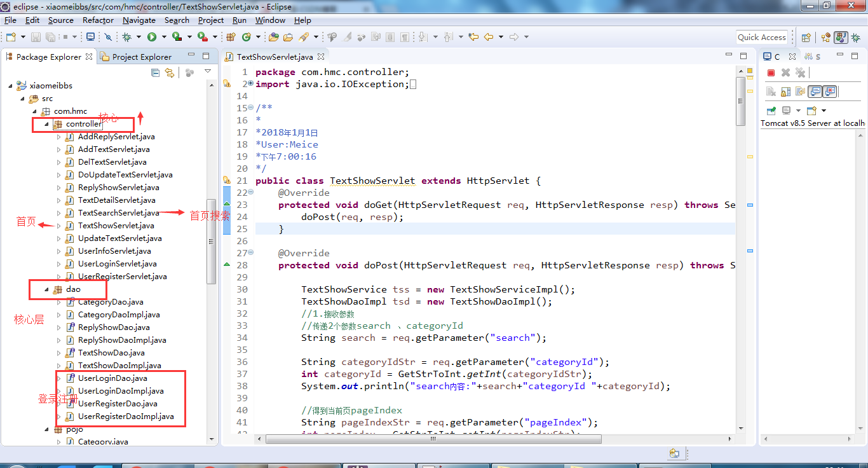Close the TextShowServlet.java editor tab
This screenshot has height=468, width=868.
pyautogui.click(x=320, y=57)
